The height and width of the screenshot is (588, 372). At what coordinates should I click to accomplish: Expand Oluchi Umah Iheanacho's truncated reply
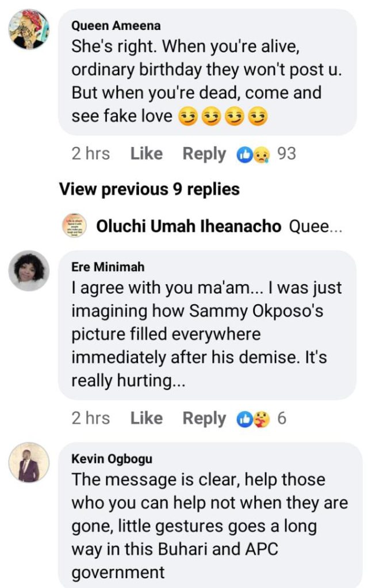[x=316, y=227]
